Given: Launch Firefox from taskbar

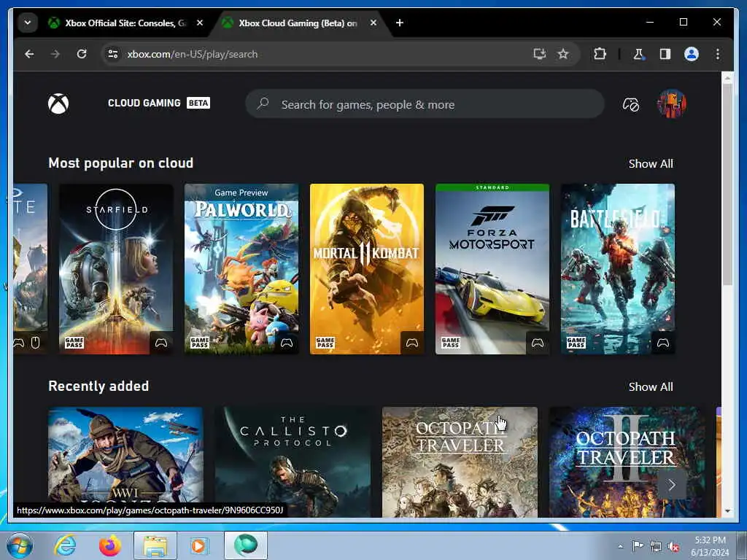Looking at the screenshot, I should [x=110, y=545].
